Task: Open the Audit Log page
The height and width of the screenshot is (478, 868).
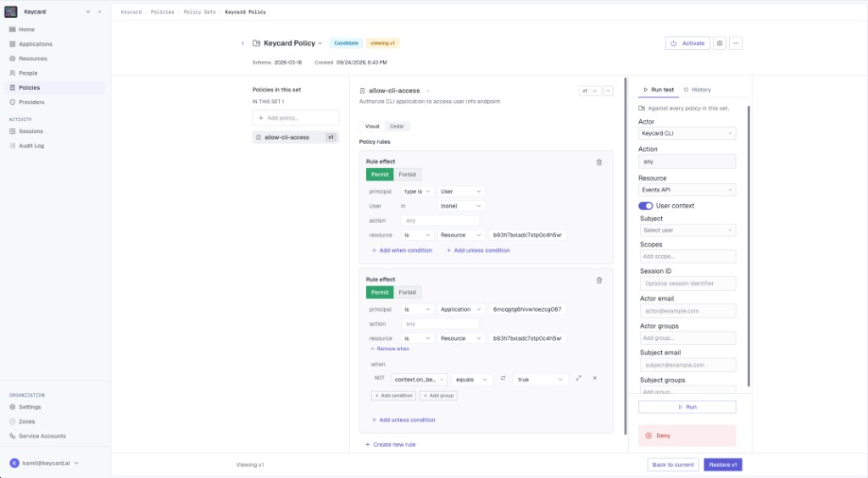Action: (x=31, y=146)
